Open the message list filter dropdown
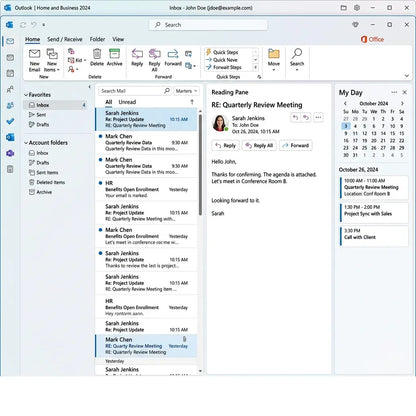The image size is (416, 416). (186, 91)
